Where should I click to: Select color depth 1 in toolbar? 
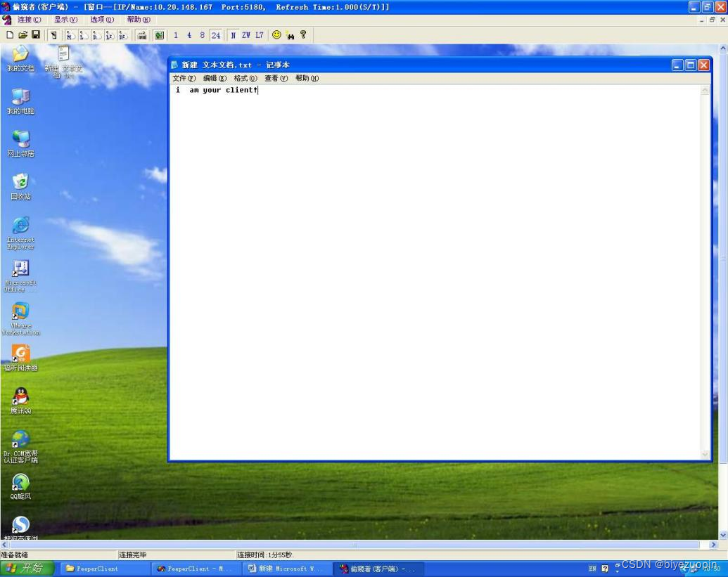[176, 35]
